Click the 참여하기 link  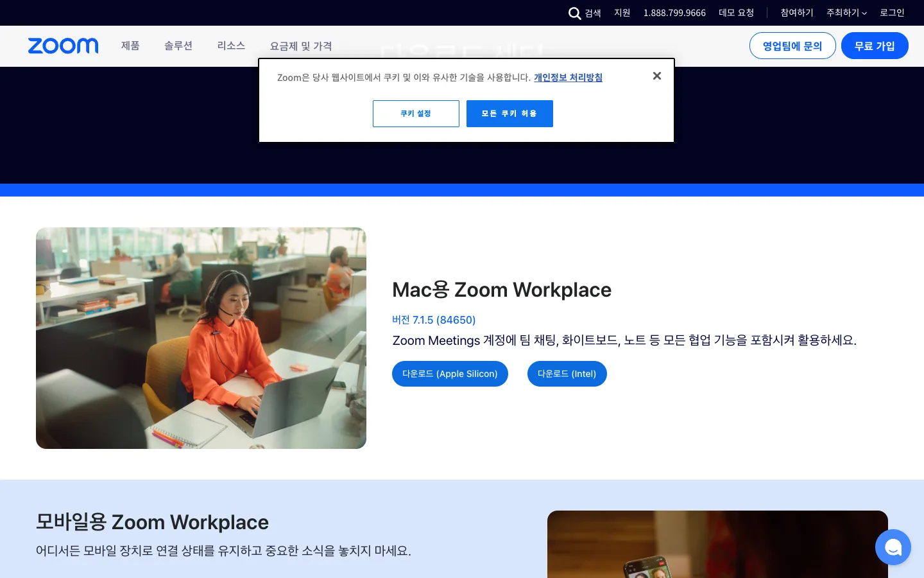tap(796, 13)
